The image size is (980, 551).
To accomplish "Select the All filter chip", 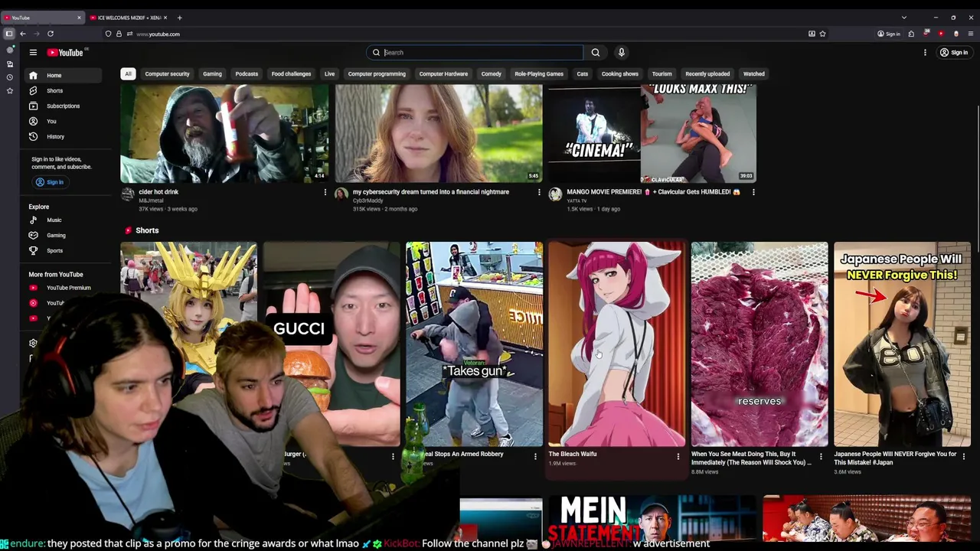I will click(x=128, y=73).
